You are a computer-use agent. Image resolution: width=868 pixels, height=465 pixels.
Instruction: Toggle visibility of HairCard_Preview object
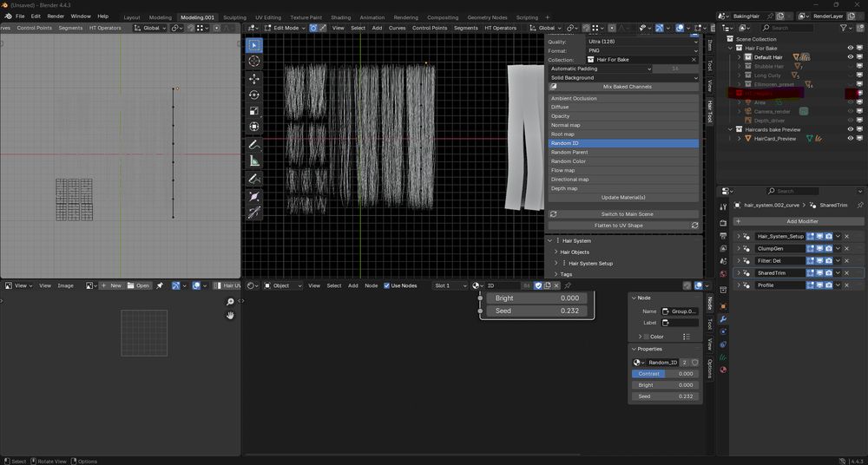[x=851, y=139]
